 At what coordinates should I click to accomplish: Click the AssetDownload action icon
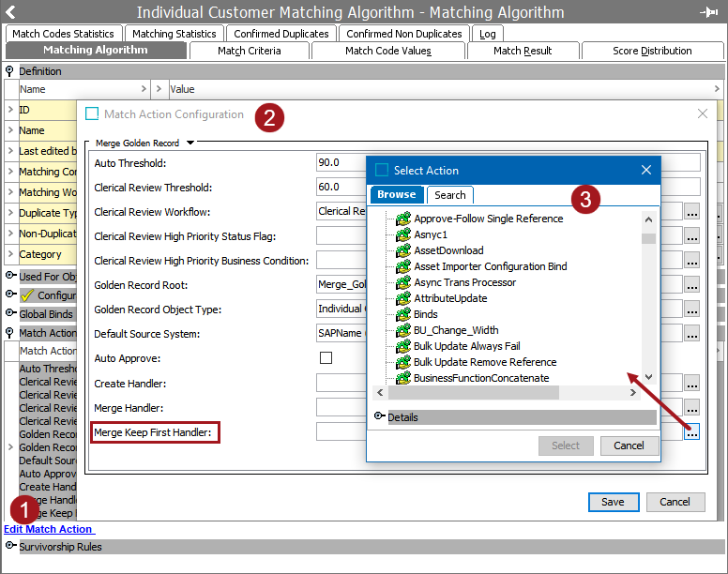[403, 250]
